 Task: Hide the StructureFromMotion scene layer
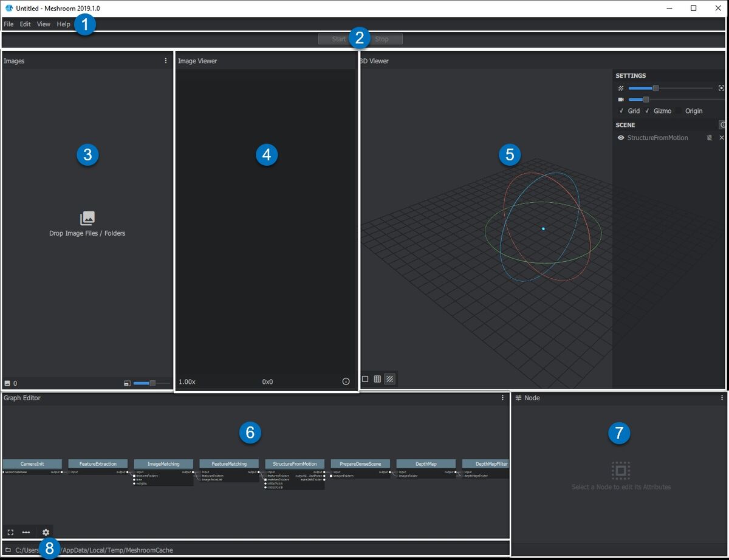click(621, 137)
